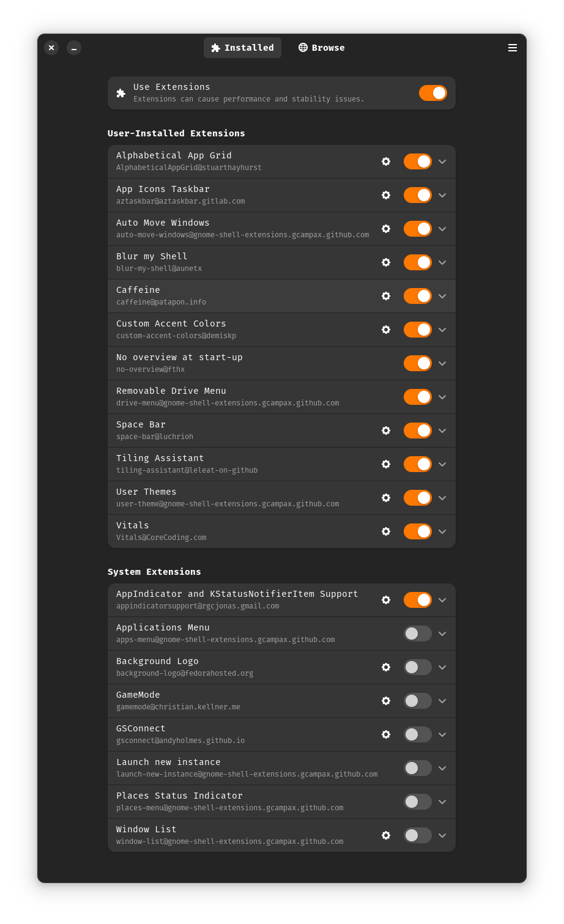The width and height of the screenshot is (564, 924).
Task: Open Vitals settings gear icon
Action: click(386, 531)
